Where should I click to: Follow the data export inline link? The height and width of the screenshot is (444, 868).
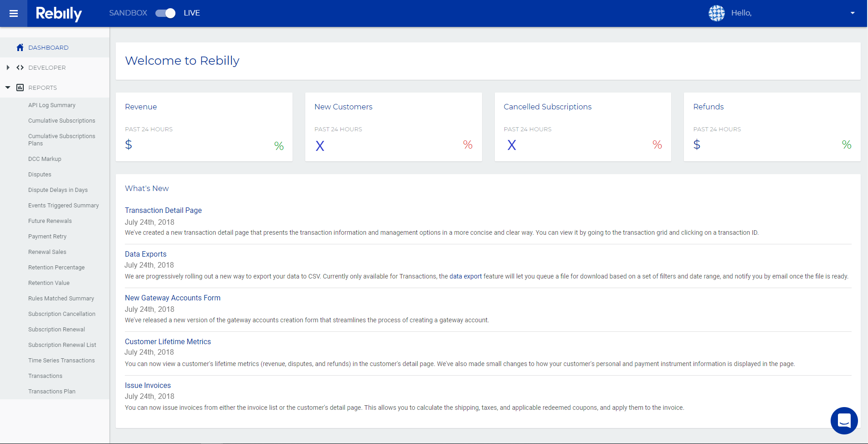465,276
